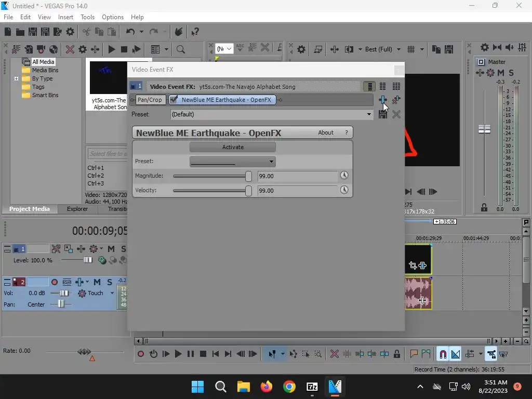Viewport: 532px width, 399px height.
Task: Select the Project Media tab
Action: click(x=30, y=209)
